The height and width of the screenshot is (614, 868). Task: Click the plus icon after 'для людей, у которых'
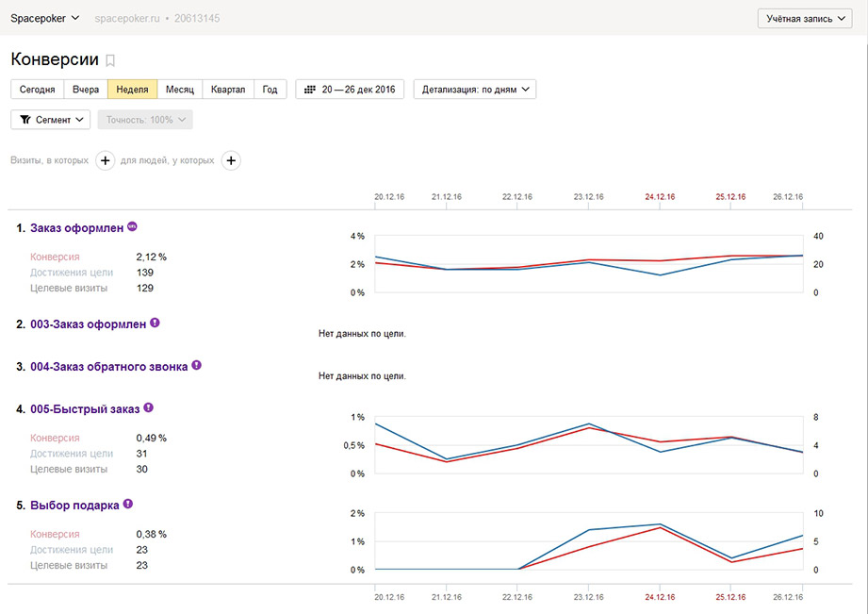[231, 160]
